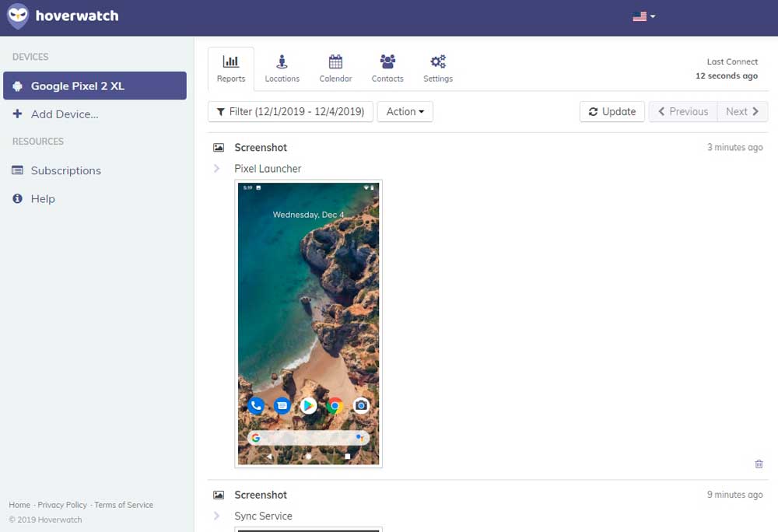Click the Subscriptions card icon
Image resolution: width=778 pixels, height=532 pixels.
(17, 170)
